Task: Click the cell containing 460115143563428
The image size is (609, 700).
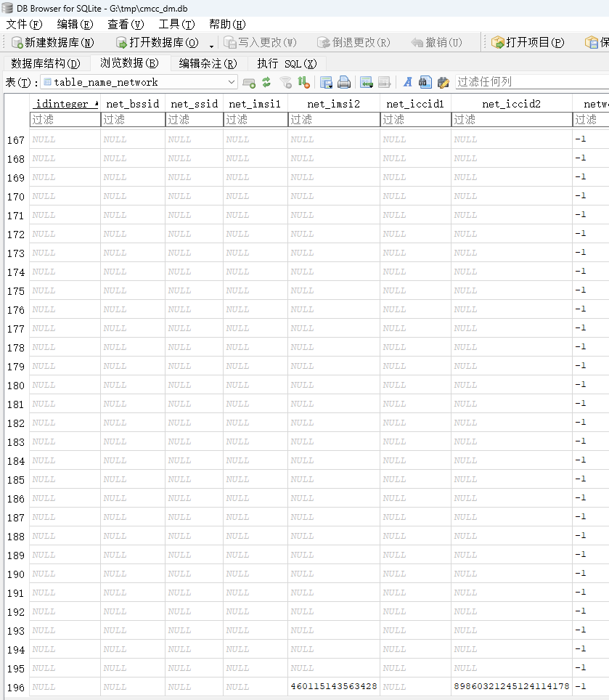Action: [x=334, y=687]
